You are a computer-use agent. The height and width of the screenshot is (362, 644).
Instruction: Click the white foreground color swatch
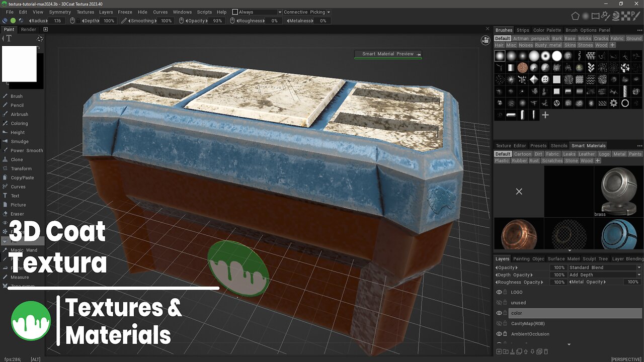pos(20,64)
